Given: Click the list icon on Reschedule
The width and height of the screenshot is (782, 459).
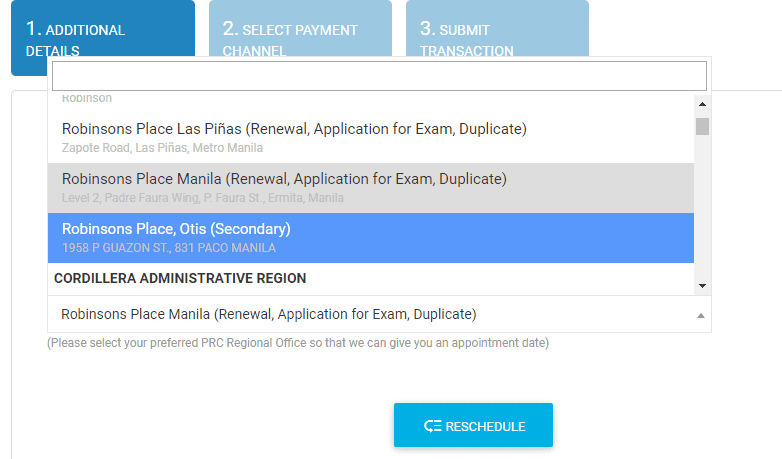Looking at the screenshot, I should point(432,426).
